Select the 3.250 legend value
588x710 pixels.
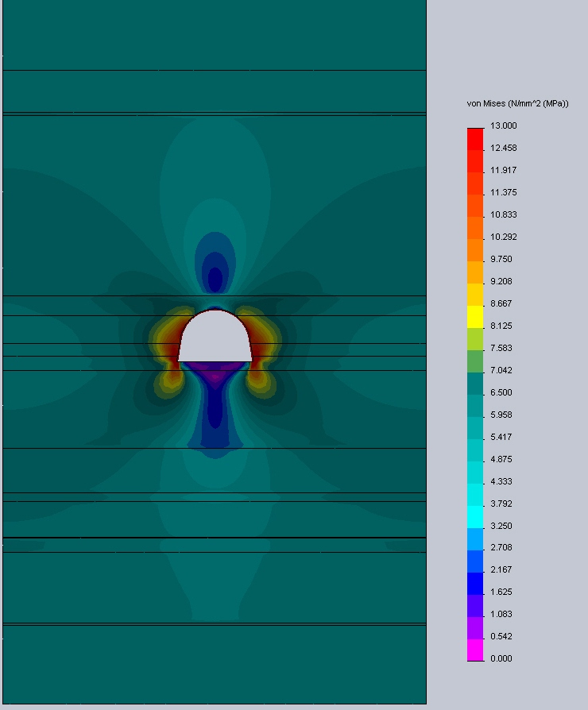[x=501, y=525]
